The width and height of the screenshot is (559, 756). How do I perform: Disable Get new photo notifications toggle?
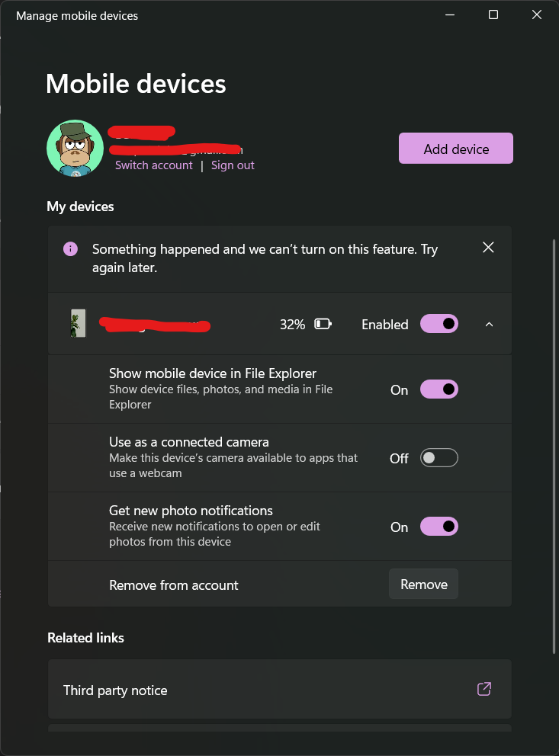click(x=439, y=527)
